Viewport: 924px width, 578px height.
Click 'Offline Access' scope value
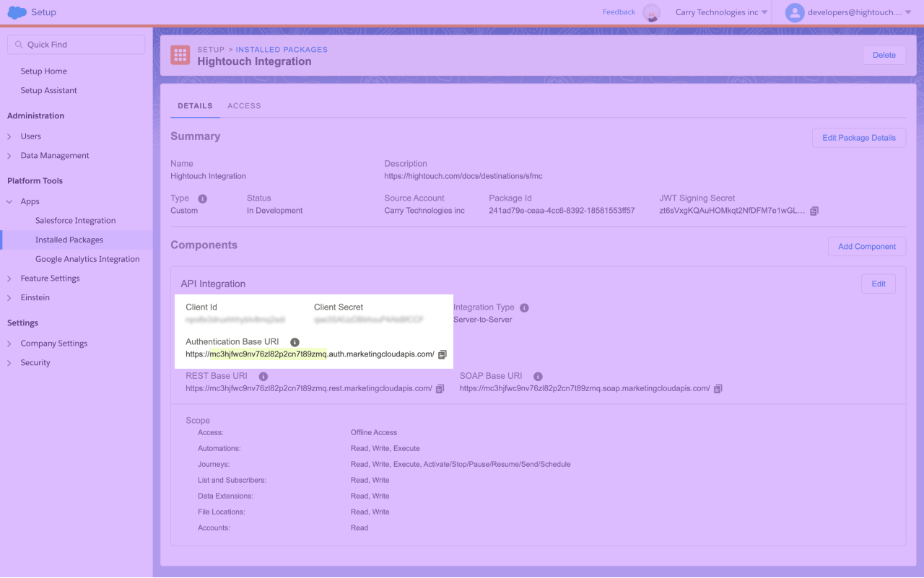[x=374, y=433]
